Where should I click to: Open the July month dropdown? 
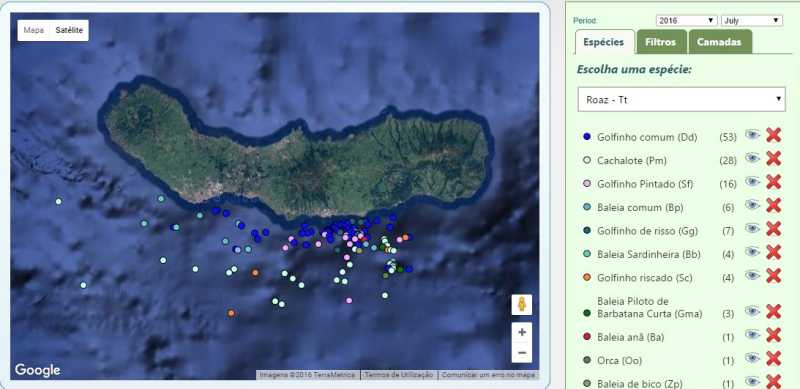[x=752, y=20]
